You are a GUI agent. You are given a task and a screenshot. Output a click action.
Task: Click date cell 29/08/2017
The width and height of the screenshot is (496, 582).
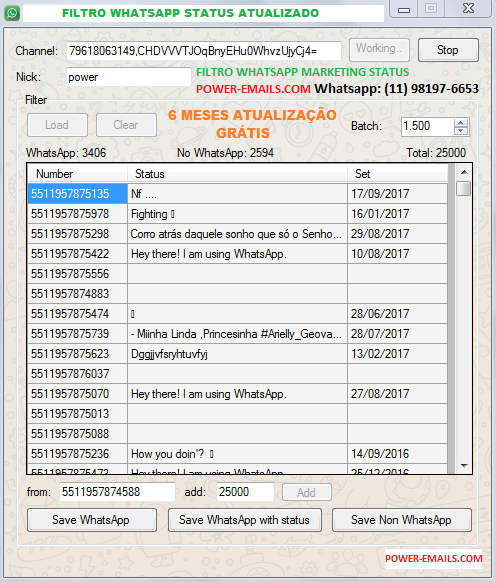pos(397,233)
